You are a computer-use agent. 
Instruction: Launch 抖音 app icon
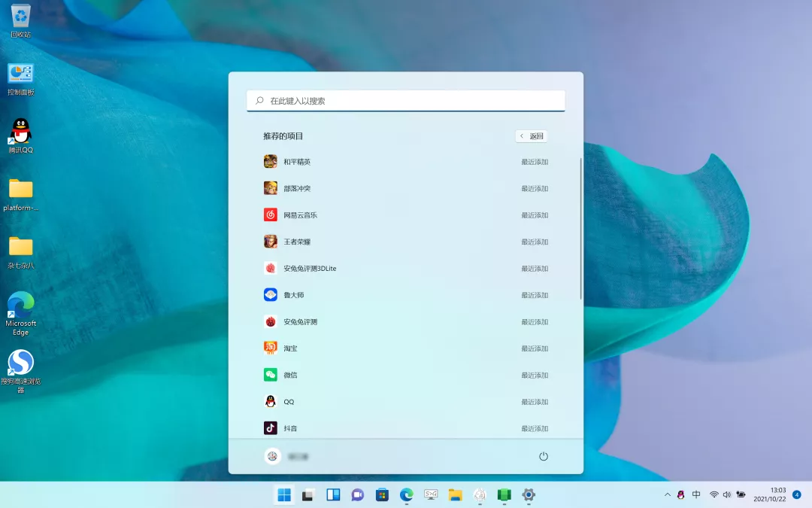pyautogui.click(x=271, y=428)
